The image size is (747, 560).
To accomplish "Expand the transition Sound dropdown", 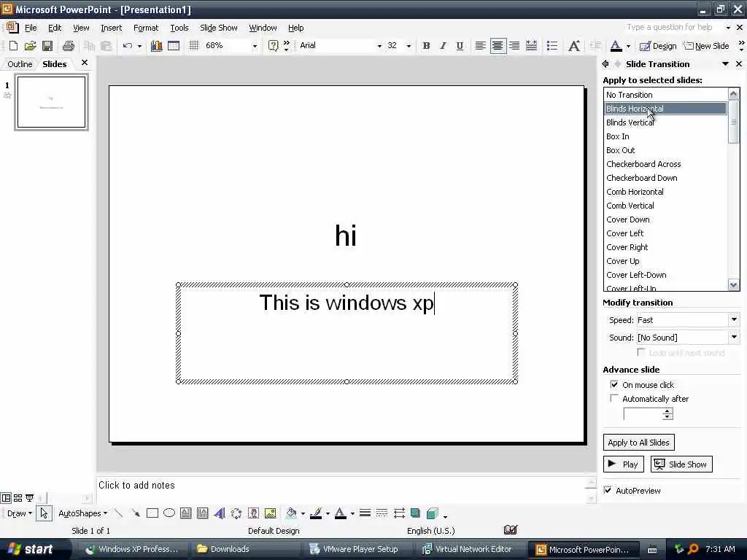I will (734, 337).
